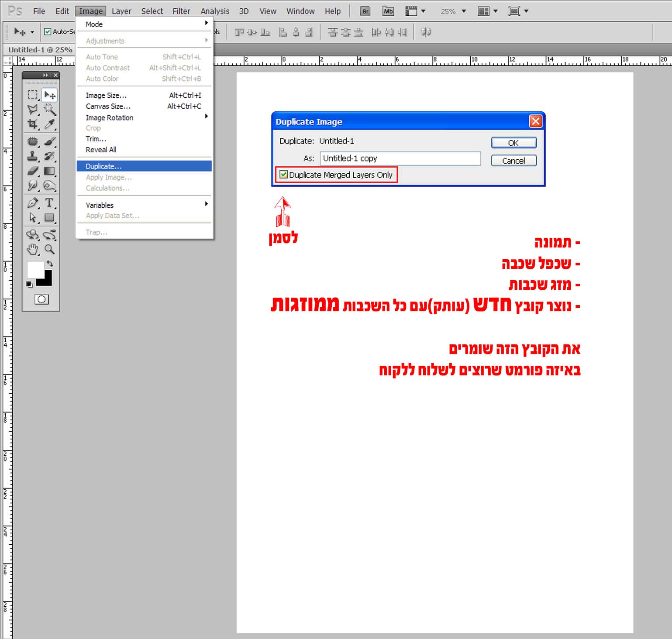Open the Filter menu
This screenshot has width=672, height=639.
[181, 11]
